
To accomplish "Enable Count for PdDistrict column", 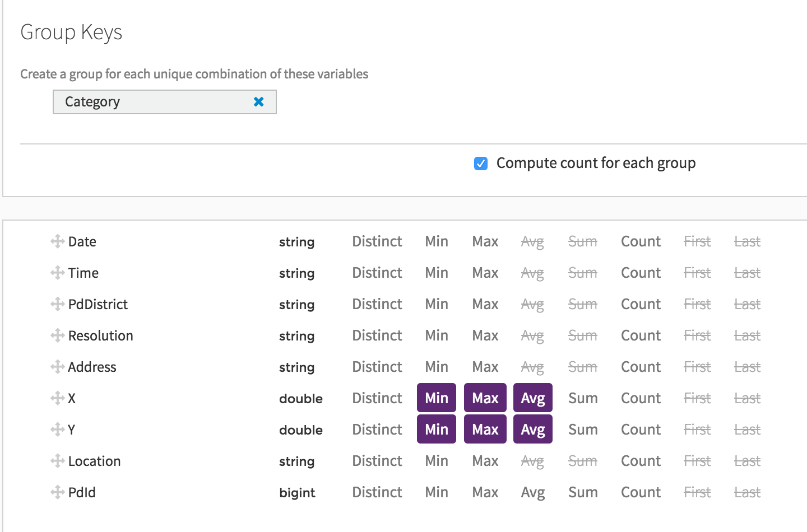I will point(641,304).
